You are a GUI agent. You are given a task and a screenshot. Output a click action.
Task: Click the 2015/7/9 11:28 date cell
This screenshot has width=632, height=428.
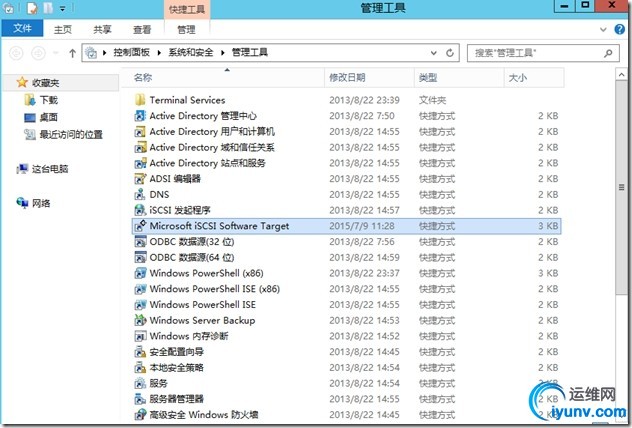pos(362,226)
